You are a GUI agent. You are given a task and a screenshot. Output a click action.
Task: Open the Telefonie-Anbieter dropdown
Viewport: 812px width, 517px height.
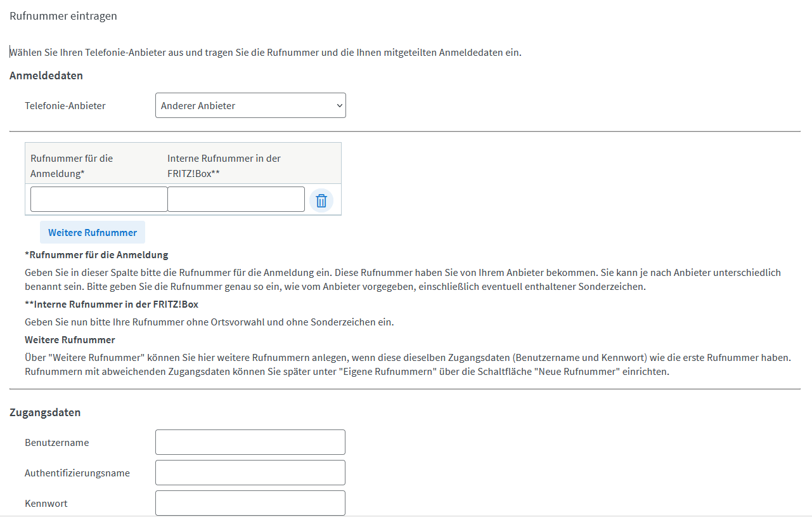pos(250,106)
